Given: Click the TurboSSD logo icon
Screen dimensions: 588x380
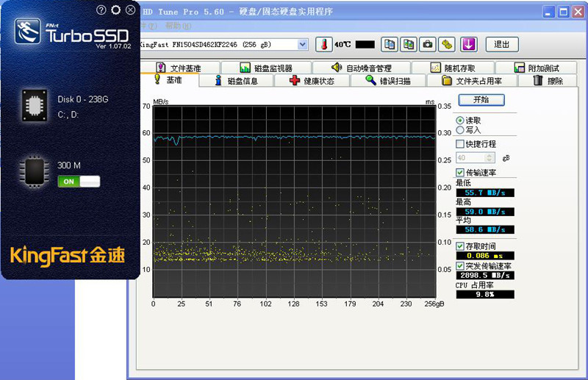Looking at the screenshot, I should (x=28, y=32).
